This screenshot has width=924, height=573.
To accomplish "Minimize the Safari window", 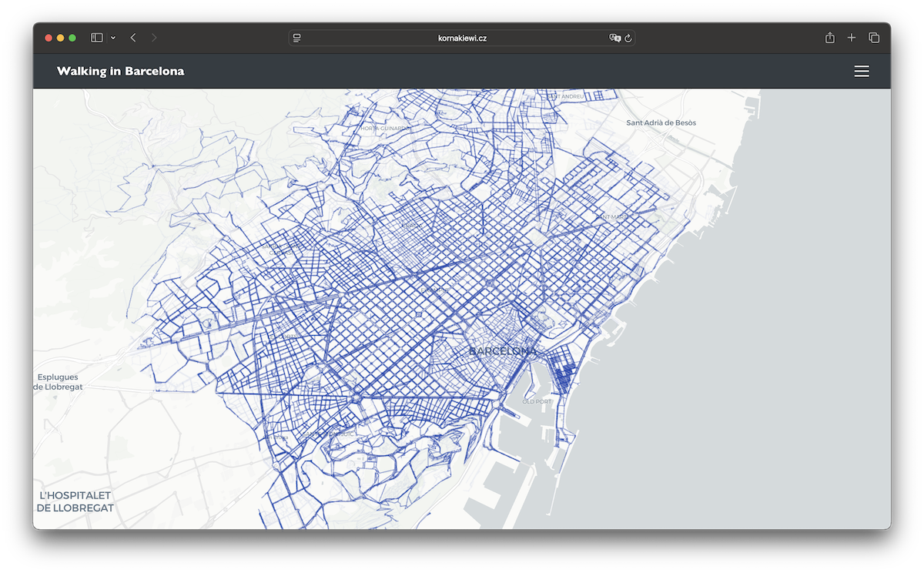I will [x=60, y=38].
